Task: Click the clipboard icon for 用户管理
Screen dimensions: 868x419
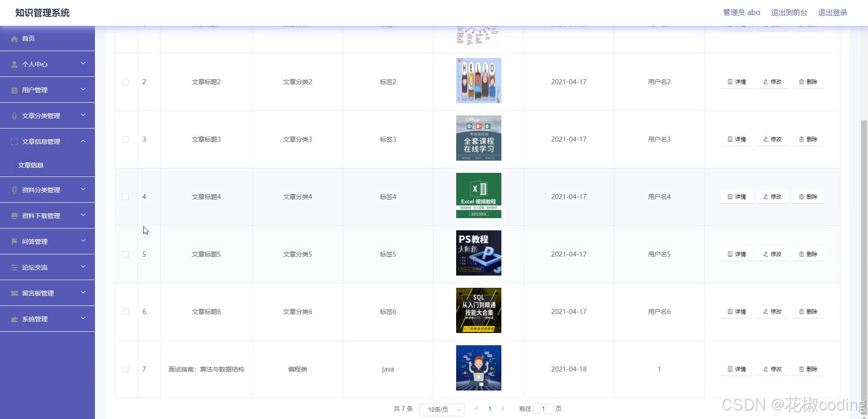Action: 14,90
